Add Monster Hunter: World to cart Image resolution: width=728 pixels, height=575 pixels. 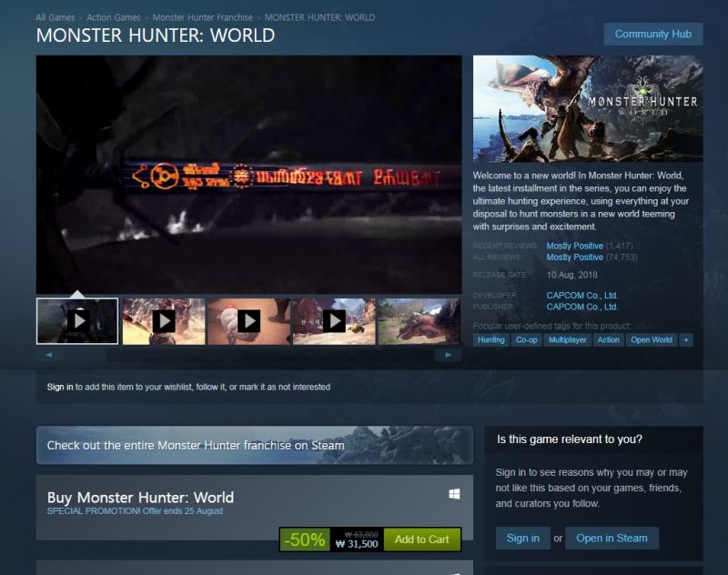pos(421,540)
